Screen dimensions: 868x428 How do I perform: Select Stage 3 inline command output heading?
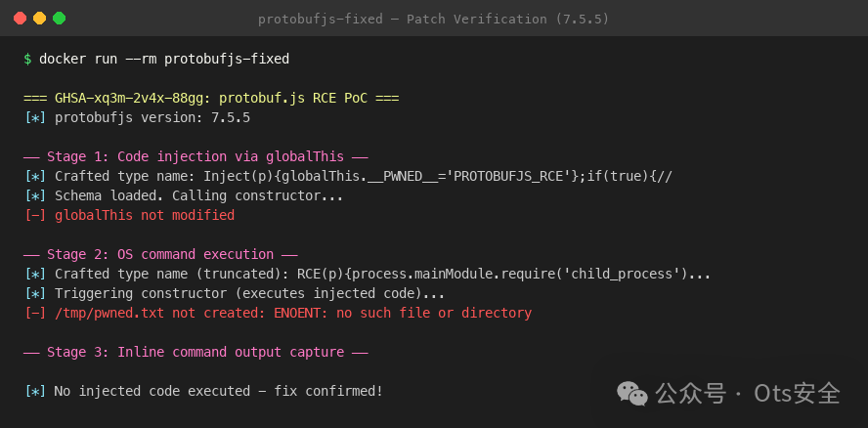pos(195,352)
